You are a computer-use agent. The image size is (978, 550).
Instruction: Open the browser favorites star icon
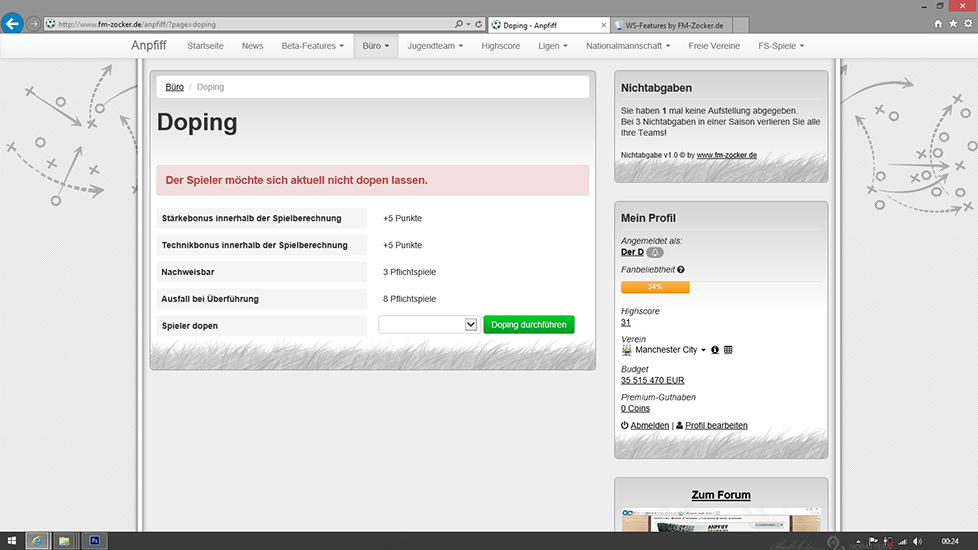point(953,24)
